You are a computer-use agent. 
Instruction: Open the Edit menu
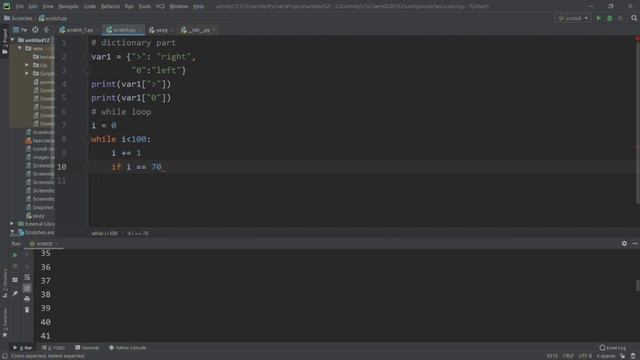[x=33, y=7]
